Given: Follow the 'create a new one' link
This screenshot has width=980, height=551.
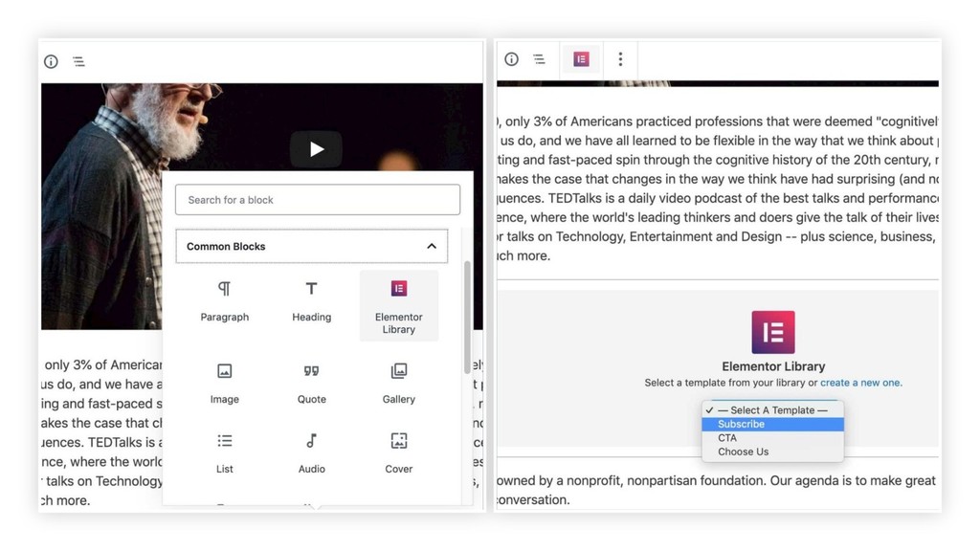Looking at the screenshot, I should coord(860,383).
